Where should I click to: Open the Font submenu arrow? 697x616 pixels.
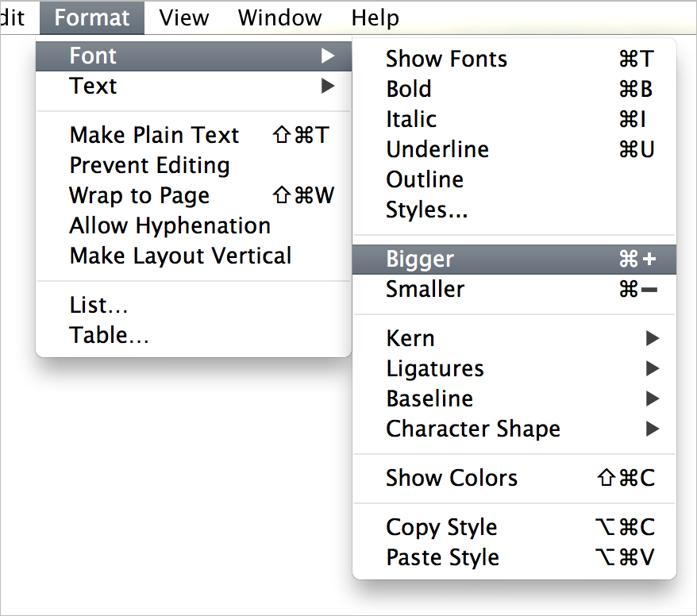[328, 56]
